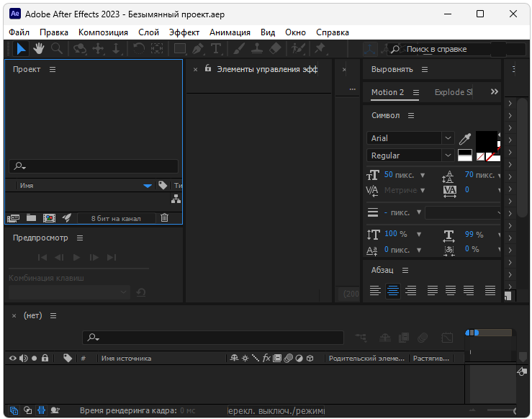Open the vertical scale 100 % dropdown arrow
The image size is (532, 419).
(x=419, y=234)
